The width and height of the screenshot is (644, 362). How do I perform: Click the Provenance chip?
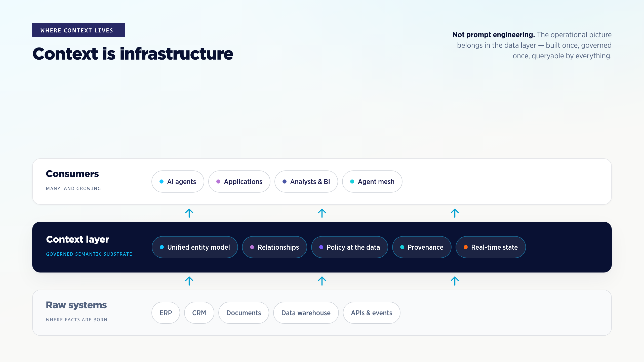coord(422,247)
